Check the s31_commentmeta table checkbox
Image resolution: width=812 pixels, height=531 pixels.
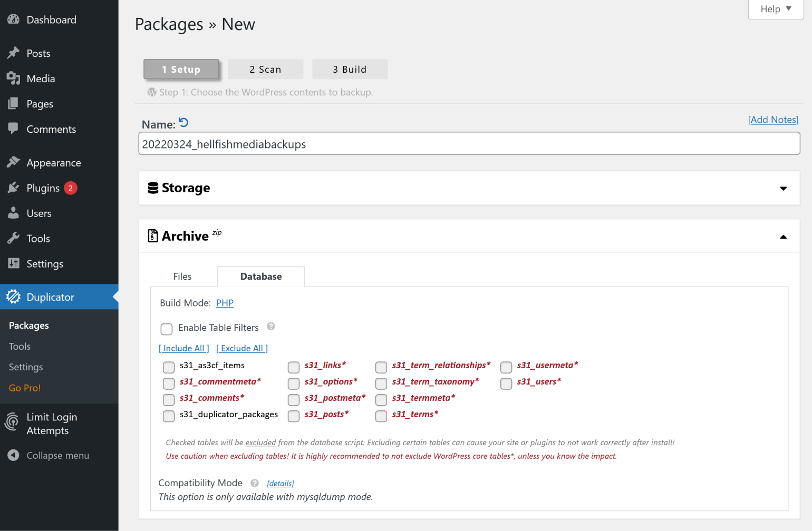(169, 383)
